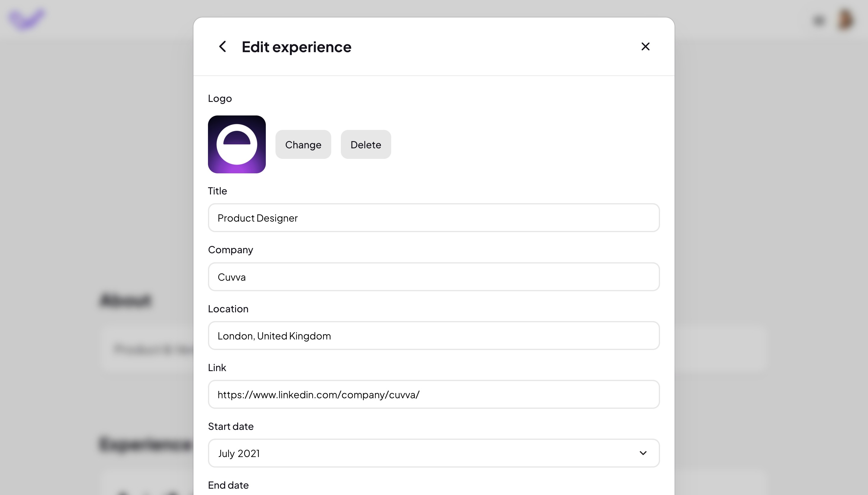The image size is (868, 495).
Task: Open the Start date dropdown
Action: (x=433, y=453)
